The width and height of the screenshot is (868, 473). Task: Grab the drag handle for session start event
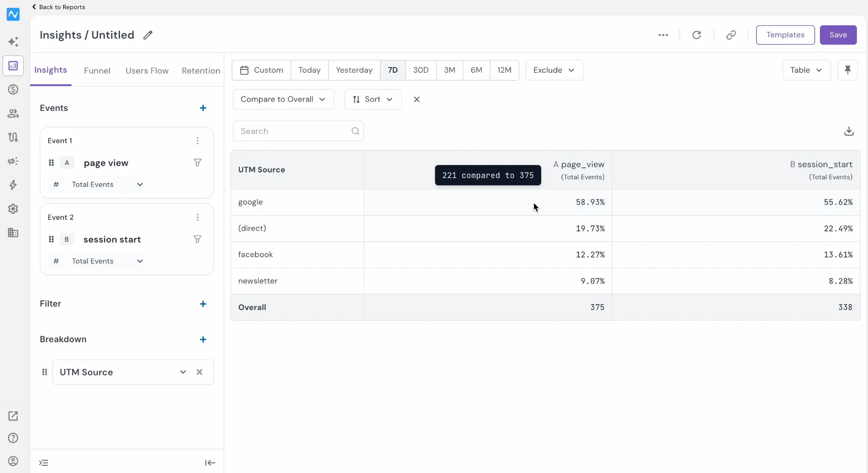pos(51,239)
